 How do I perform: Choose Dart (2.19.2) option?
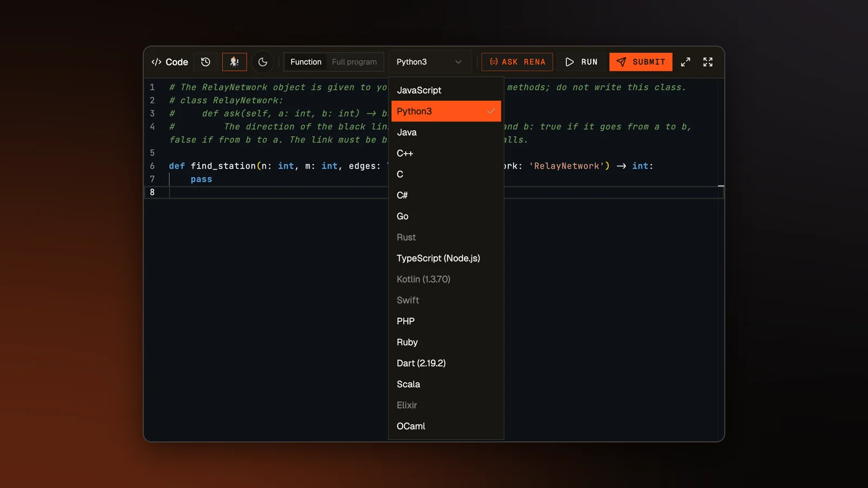(x=446, y=363)
